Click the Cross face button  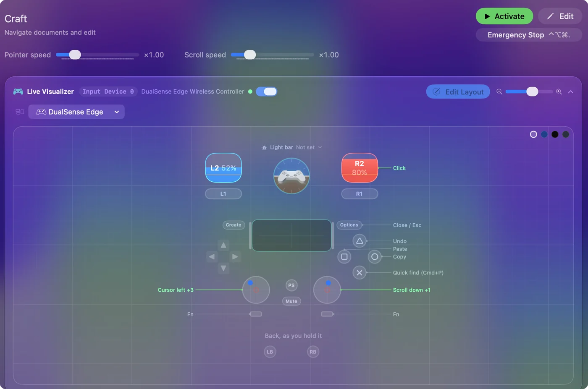[360, 273]
